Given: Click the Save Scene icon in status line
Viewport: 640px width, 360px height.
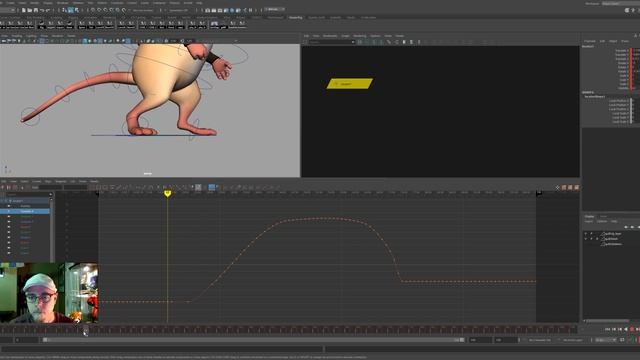Looking at the screenshot, I should click(x=36, y=10).
